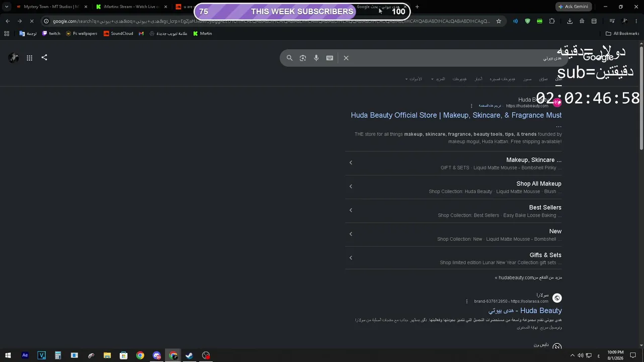The width and height of the screenshot is (644, 362).
Task: Launch After Effects from taskbar
Action: [25, 355]
